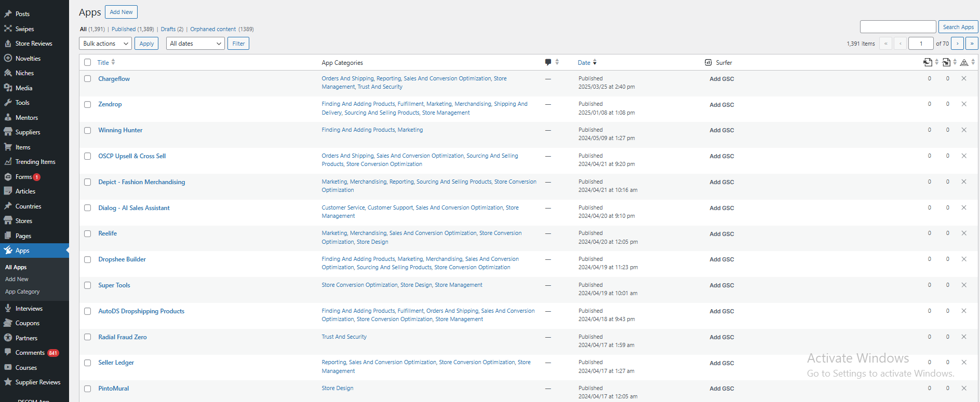The image size is (980, 402).
Task: Select the Radial Fraud Zero checkbox
Action: (87, 337)
